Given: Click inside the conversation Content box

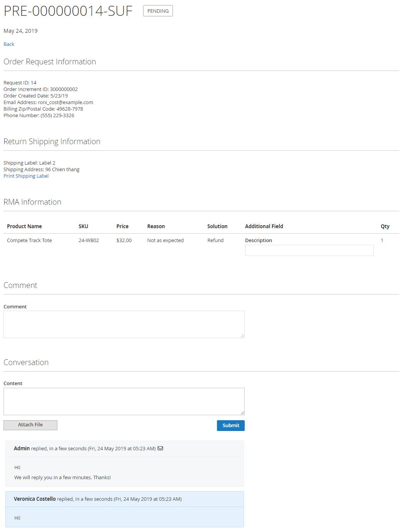Looking at the screenshot, I should click(124, 401).
